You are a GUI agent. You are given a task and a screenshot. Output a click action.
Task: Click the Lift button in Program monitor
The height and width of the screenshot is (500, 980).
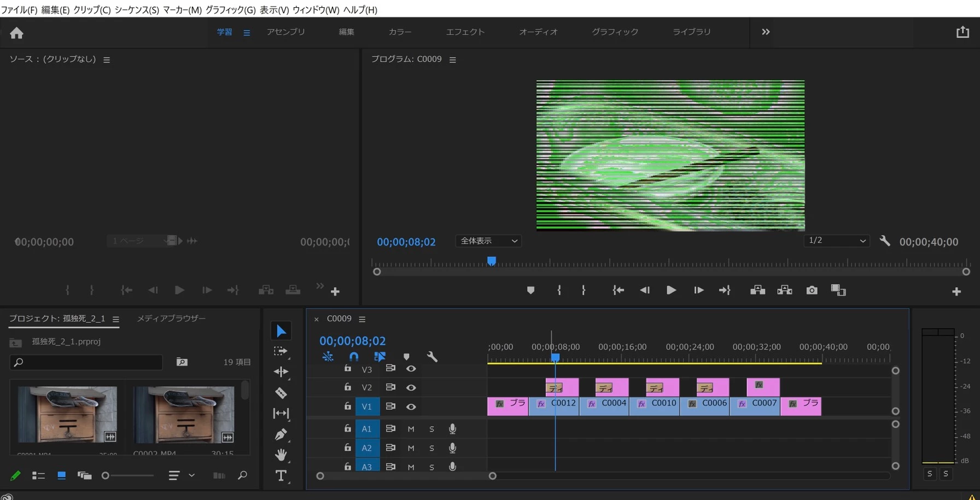tap(757, 290)
